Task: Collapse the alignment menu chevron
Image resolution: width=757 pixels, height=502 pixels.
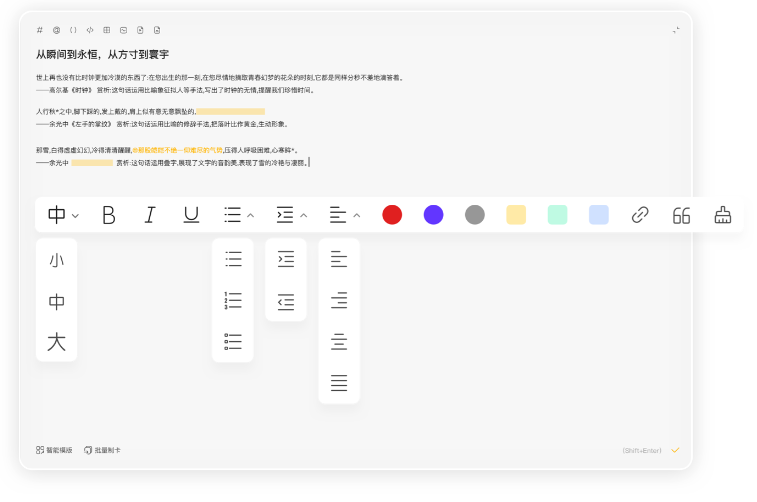Action: tap(357, 215)
